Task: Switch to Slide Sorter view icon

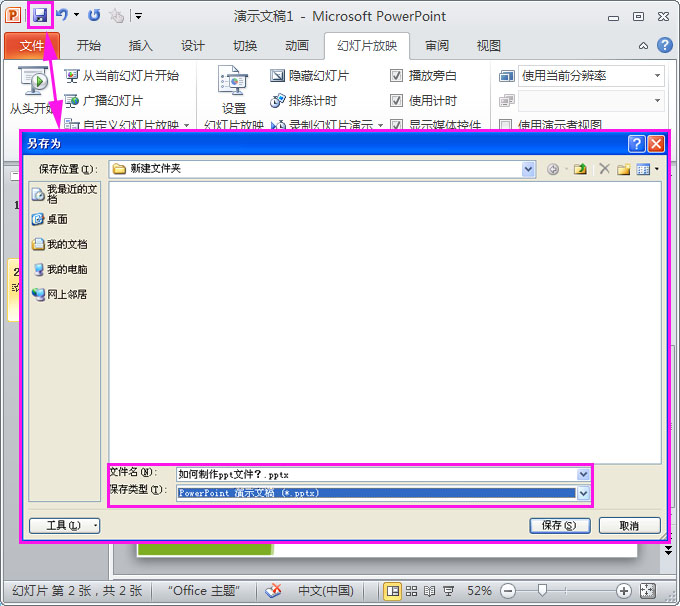Action: click(412, 591)
